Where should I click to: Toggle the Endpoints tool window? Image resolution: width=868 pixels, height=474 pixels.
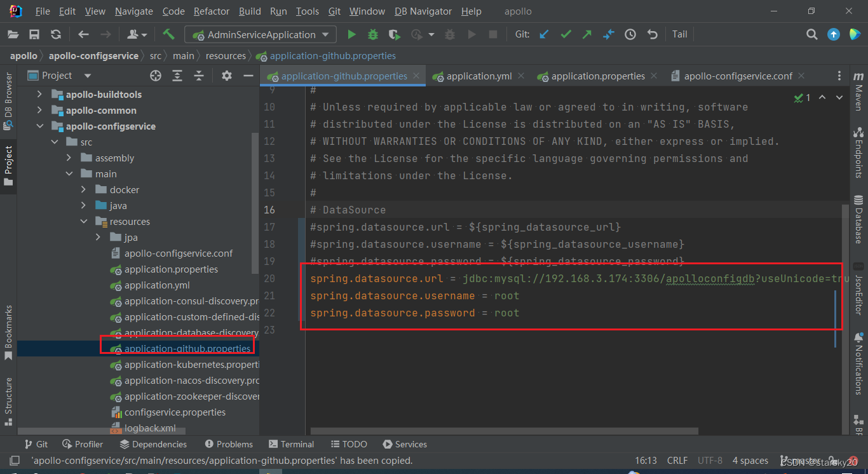[858, 152]
